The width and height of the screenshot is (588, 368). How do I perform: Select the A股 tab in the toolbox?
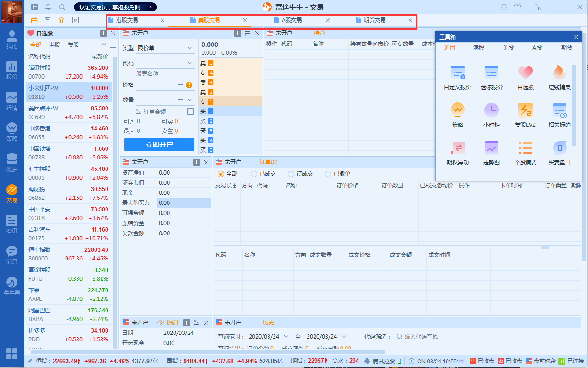point(537,47)
